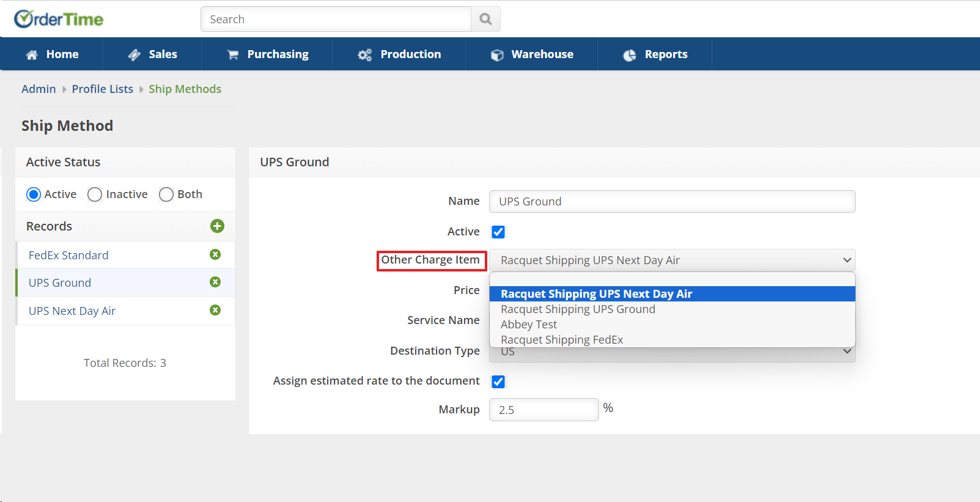Go to Profile Lists breadcrumb link
Viewport: 980px width, 502px height.
click(102, 89)
